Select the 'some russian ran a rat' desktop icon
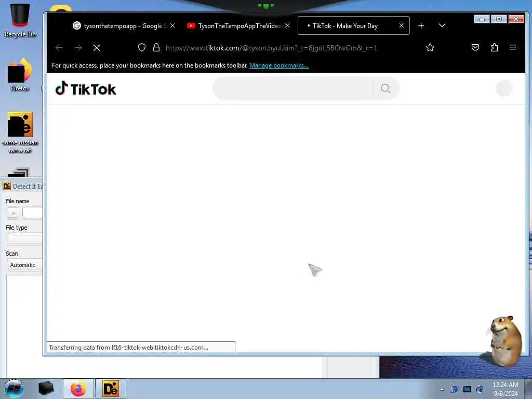Screen dimensions: 532x399 click(20, 132)
